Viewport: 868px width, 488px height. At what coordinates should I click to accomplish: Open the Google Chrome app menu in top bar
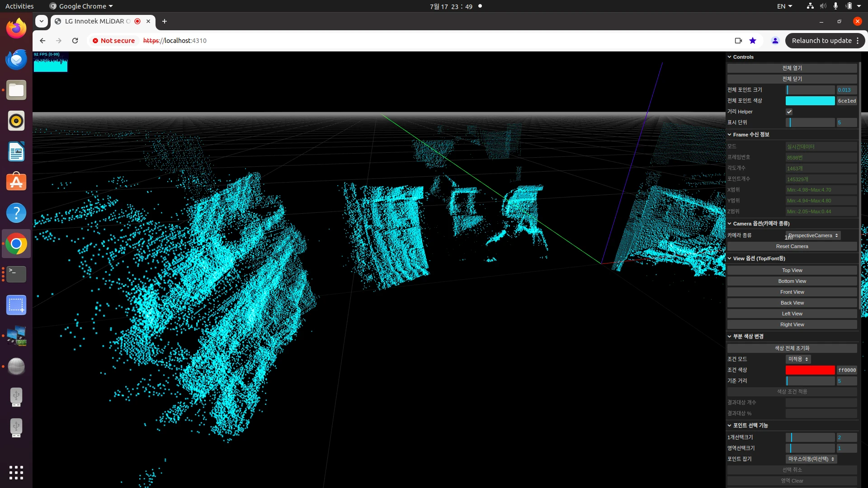(81, 6)
